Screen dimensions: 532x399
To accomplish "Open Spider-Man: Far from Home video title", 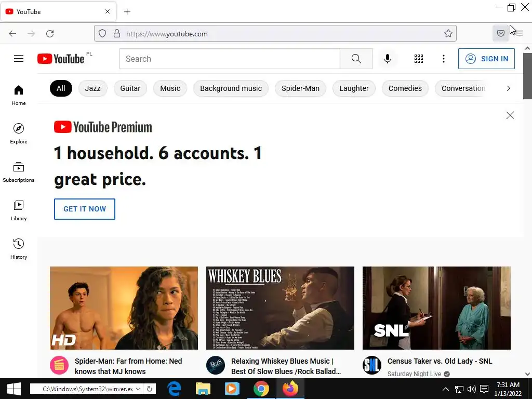I will [x=128, y=366].
